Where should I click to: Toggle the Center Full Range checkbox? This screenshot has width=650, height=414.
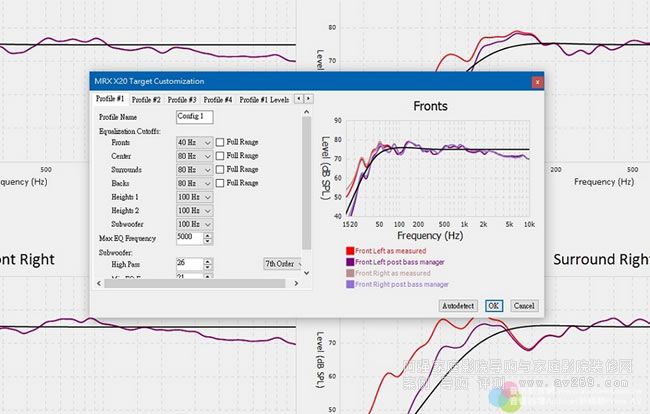click(x=220, y=156)
